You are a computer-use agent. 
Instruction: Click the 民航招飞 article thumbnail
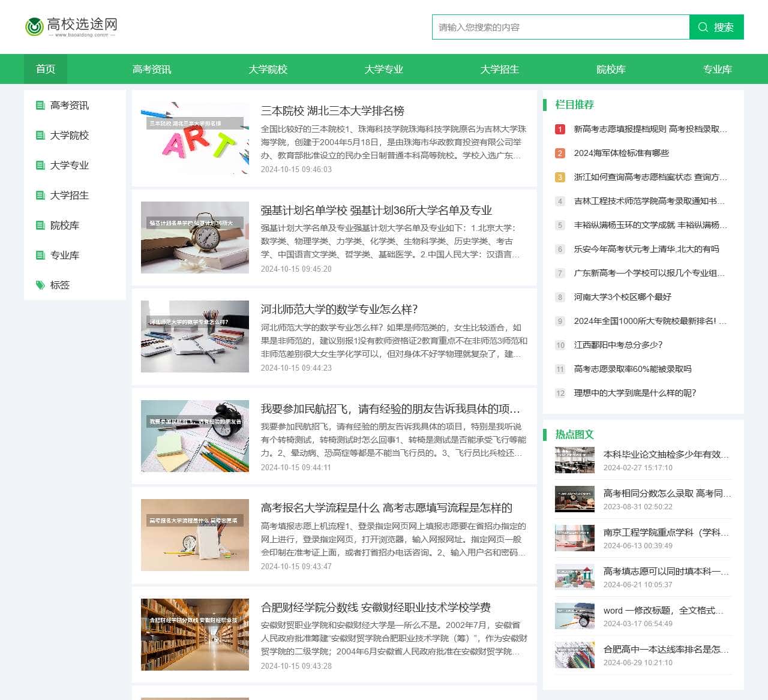tap(195, 436)
